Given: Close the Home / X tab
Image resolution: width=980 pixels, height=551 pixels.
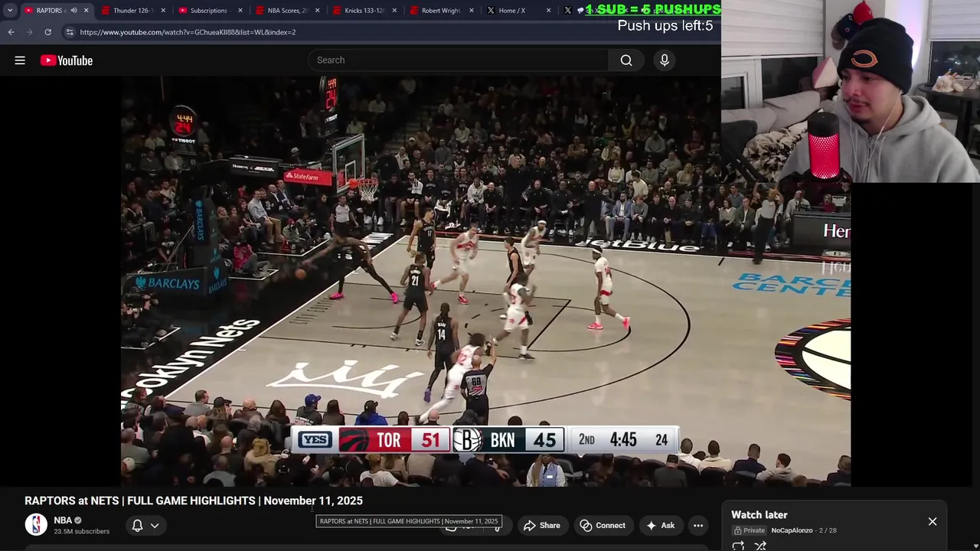Looking at the screenshot, I should [x=548, y=11].
